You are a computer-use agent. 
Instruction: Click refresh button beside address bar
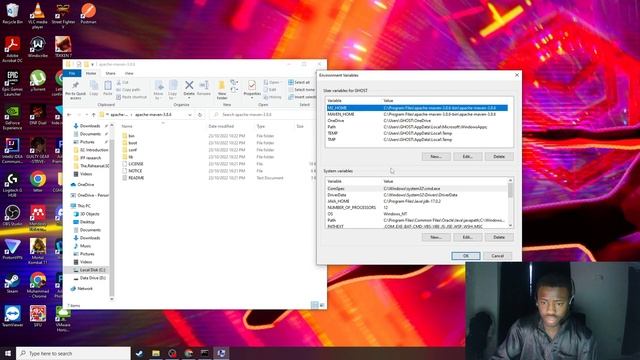pyautogui.click(x=200, y=115)
